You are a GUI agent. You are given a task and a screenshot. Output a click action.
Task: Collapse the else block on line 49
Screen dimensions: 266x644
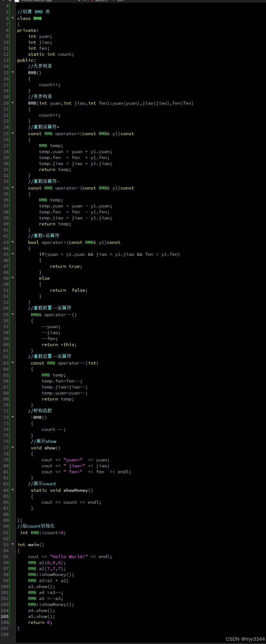13,278
